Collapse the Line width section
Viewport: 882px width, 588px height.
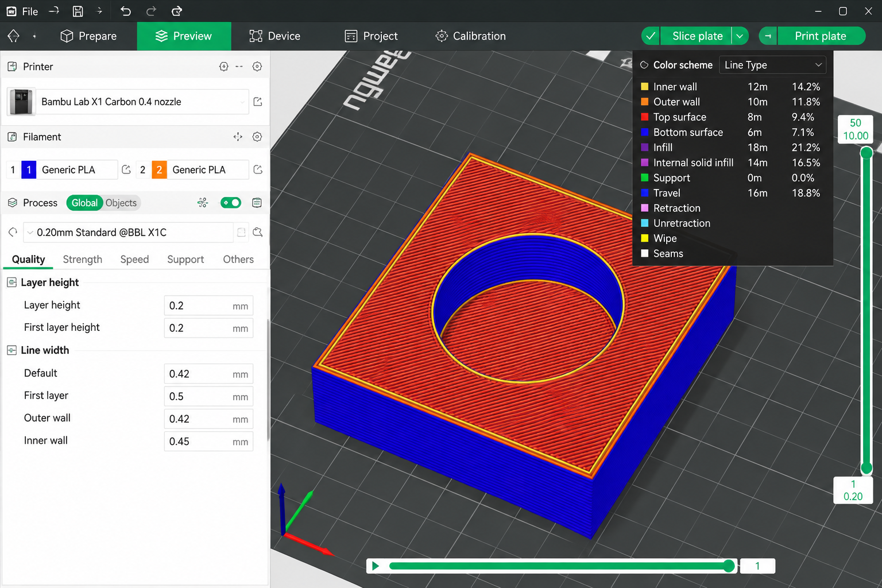[x=11, y=350]
